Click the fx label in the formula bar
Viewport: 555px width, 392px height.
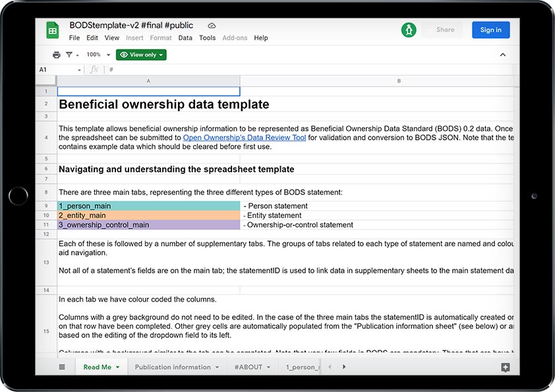coord(93,69)
